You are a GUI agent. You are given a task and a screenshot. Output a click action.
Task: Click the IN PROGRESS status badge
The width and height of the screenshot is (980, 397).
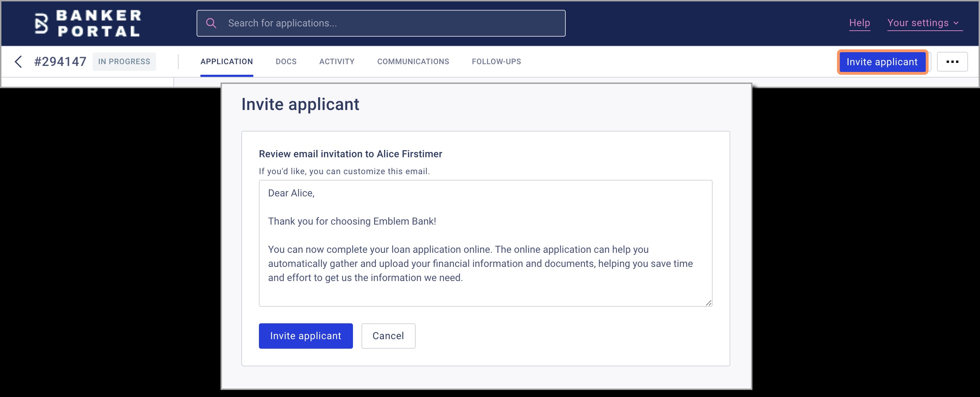click(124, 62)
